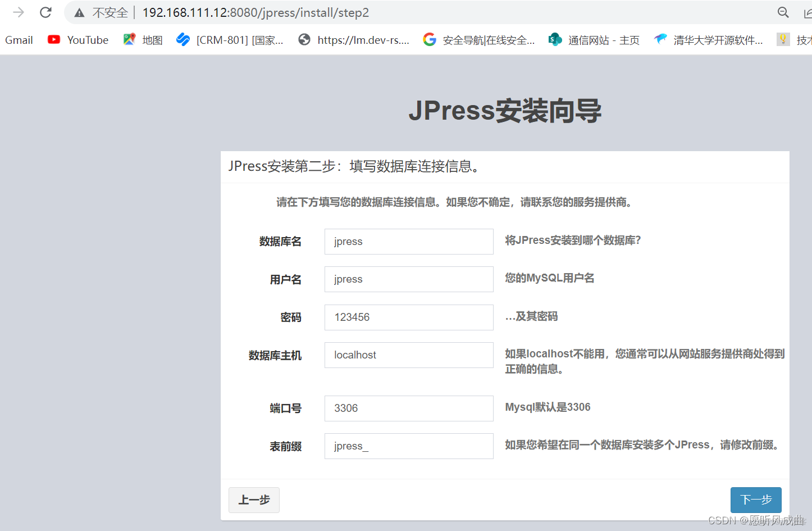Click the 端口号 label

point(286,409)
